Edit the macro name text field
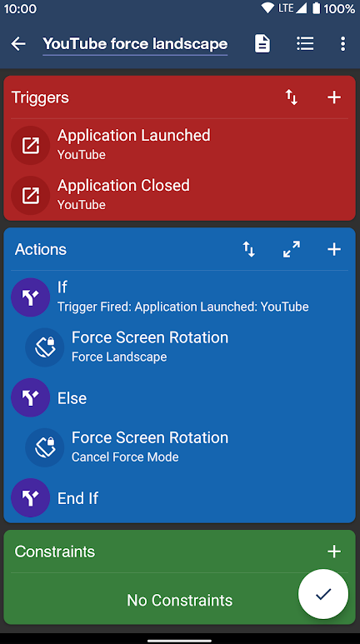The image size is (360, 644). click(x=135, y=44)
